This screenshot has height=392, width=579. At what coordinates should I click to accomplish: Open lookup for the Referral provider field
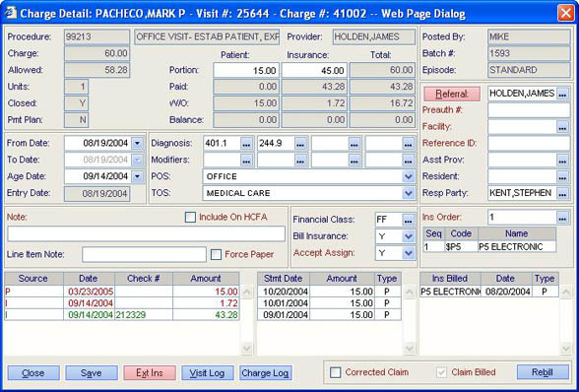562,94
